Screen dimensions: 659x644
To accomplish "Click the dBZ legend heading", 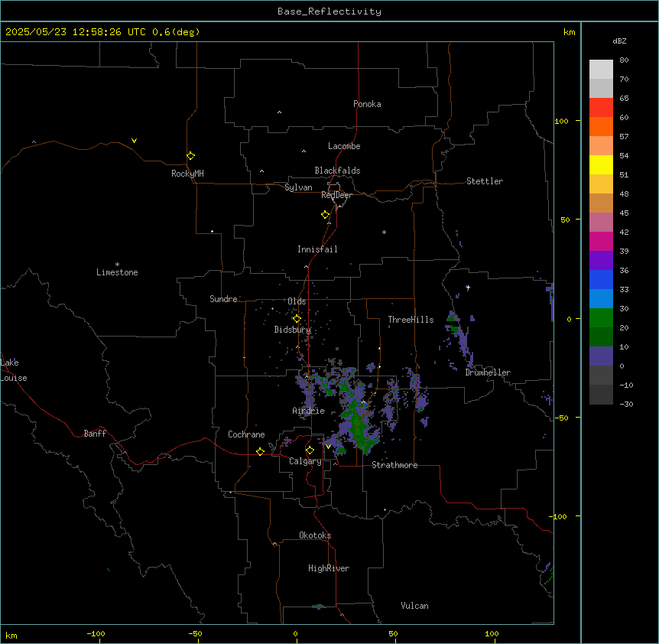I will (619, 41).
